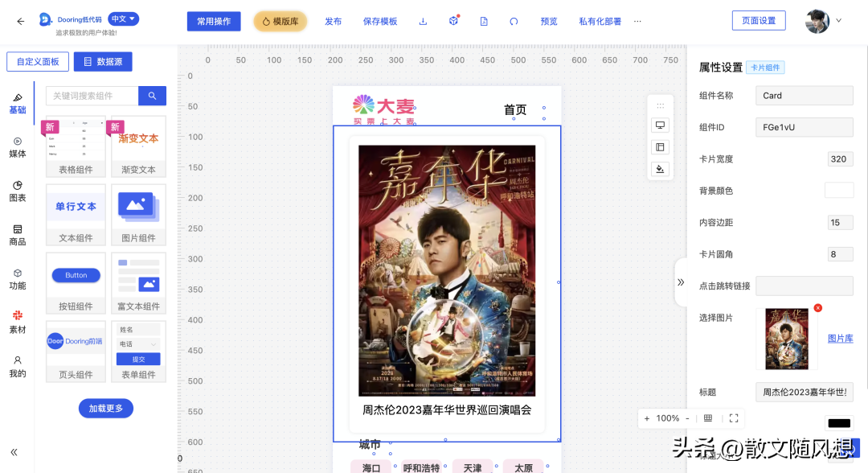Click the 组件ID field FGe1vU
Image resolution: width=868 pixels, height=473 pixels.
click(805, 127)
